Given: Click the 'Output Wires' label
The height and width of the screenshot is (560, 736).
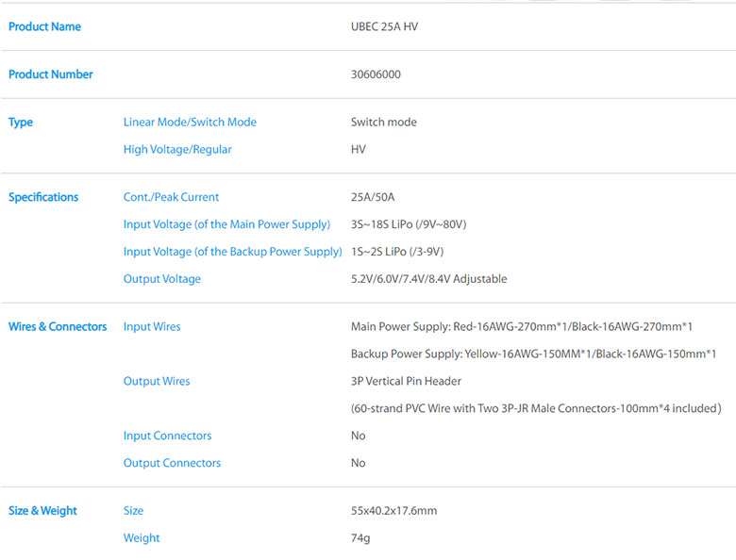Looking at the screenshot, I should tap(157, 381).
